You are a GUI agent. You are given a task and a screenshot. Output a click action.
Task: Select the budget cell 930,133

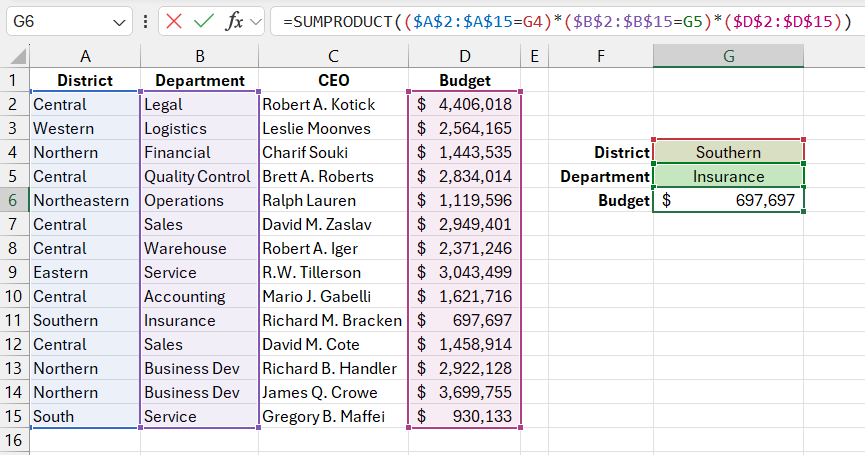[x=465, y=416]
